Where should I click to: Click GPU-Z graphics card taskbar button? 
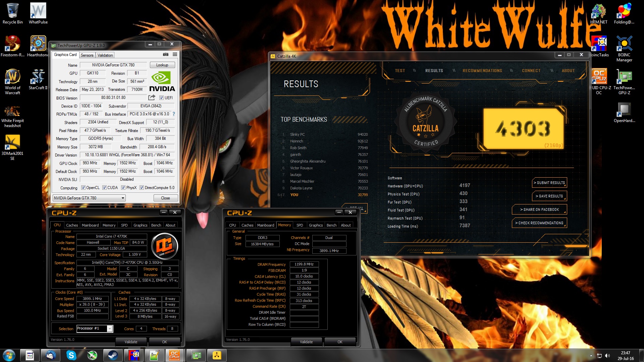tap(196, 355)
